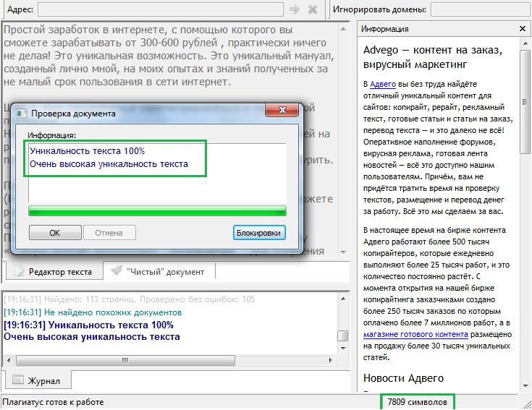Open the "Чистый" документ tab
This screenshot has width=532, height=410.
click(x=158, y=272)
